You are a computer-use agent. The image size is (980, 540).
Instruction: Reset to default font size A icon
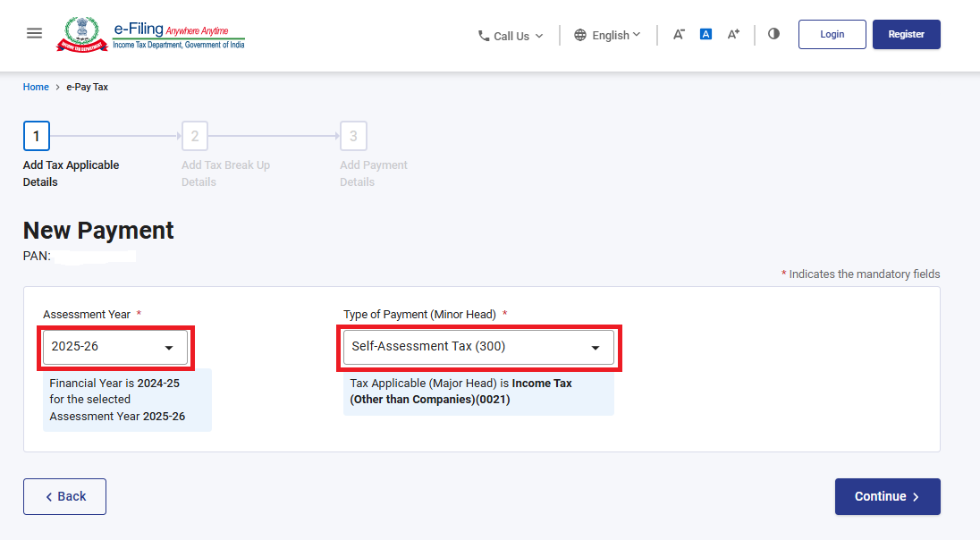pos(705,34)
